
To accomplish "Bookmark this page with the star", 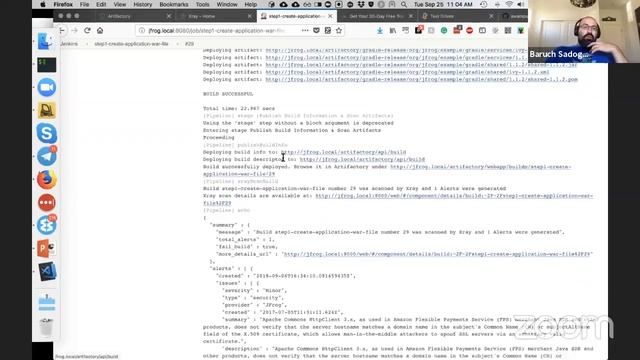I will [x=339, y=31].
